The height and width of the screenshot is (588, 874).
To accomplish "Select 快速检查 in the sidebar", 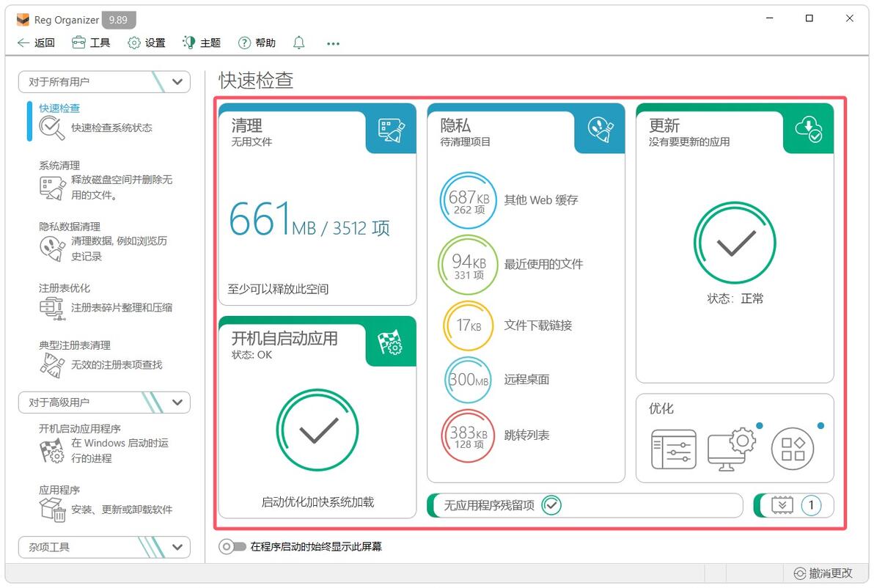I will [59, 108].
